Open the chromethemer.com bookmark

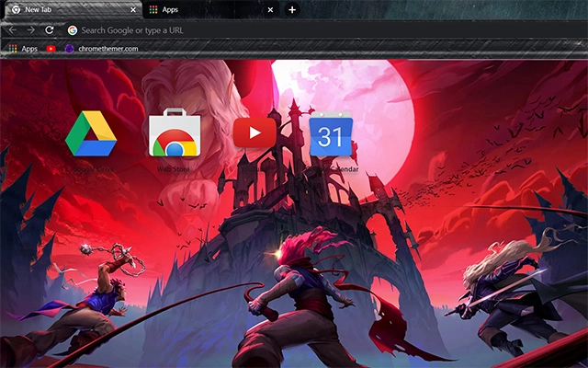(x=101, y=49)
